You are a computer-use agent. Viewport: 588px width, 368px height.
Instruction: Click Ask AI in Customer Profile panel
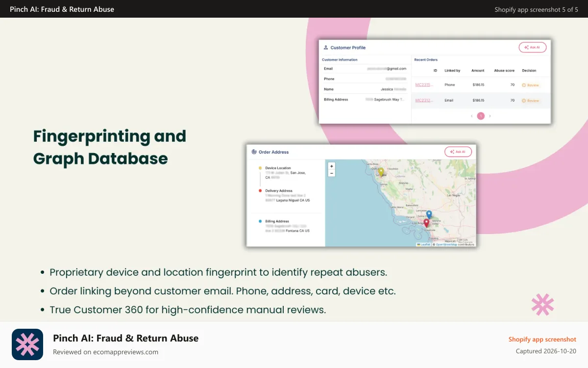click(x=532, y=48)
